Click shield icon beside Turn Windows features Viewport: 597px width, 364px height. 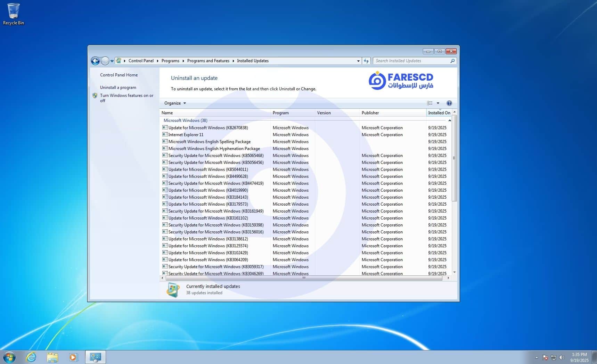(95, 96)
